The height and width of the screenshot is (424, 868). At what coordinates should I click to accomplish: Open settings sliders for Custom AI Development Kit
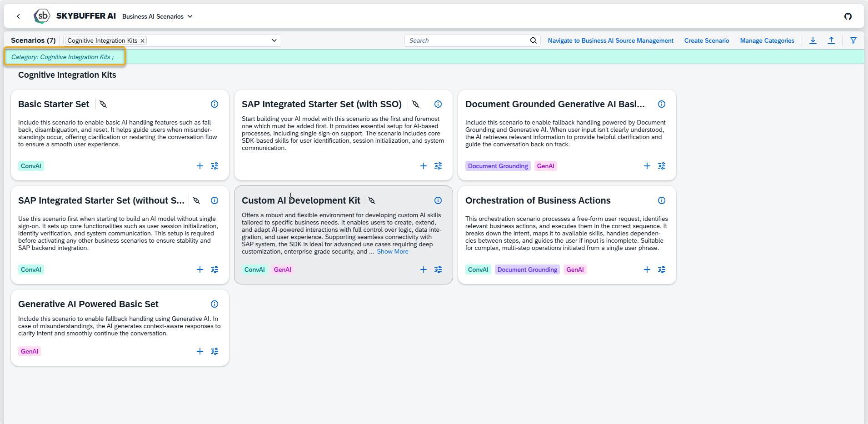point(438,269)
